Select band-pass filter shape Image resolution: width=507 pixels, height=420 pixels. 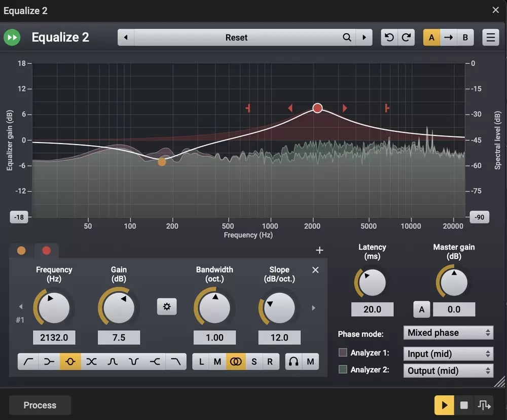pyautogui.click(x=113, y=362)
